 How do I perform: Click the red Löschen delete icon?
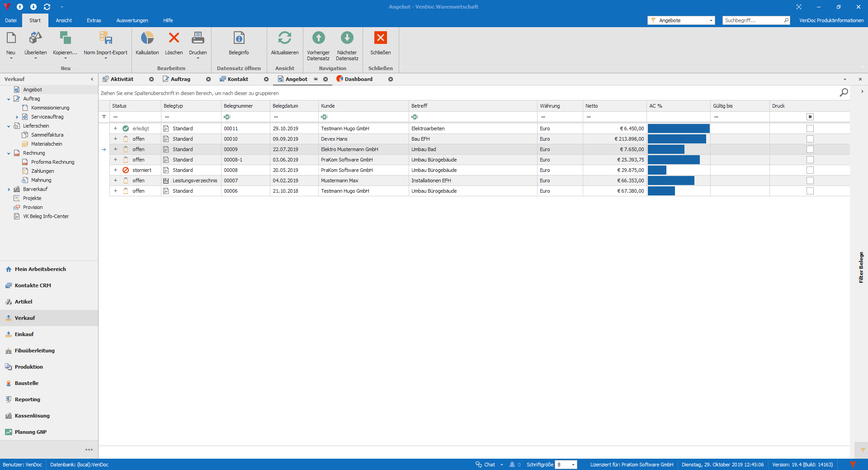tap(174, 38)
